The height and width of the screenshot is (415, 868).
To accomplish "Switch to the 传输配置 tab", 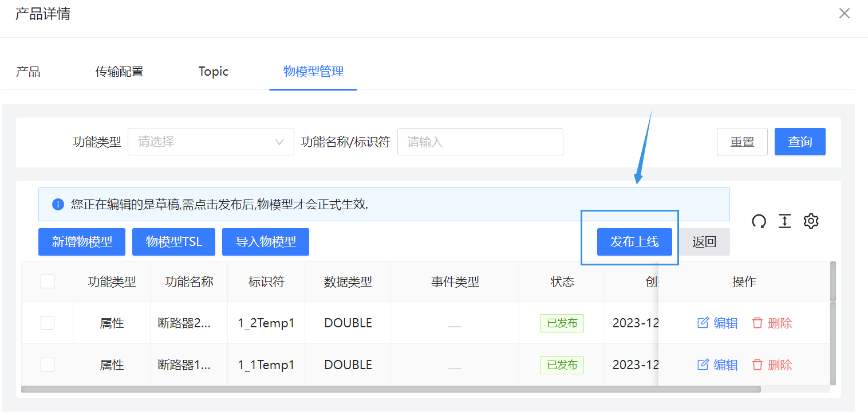I will (119, 72).
